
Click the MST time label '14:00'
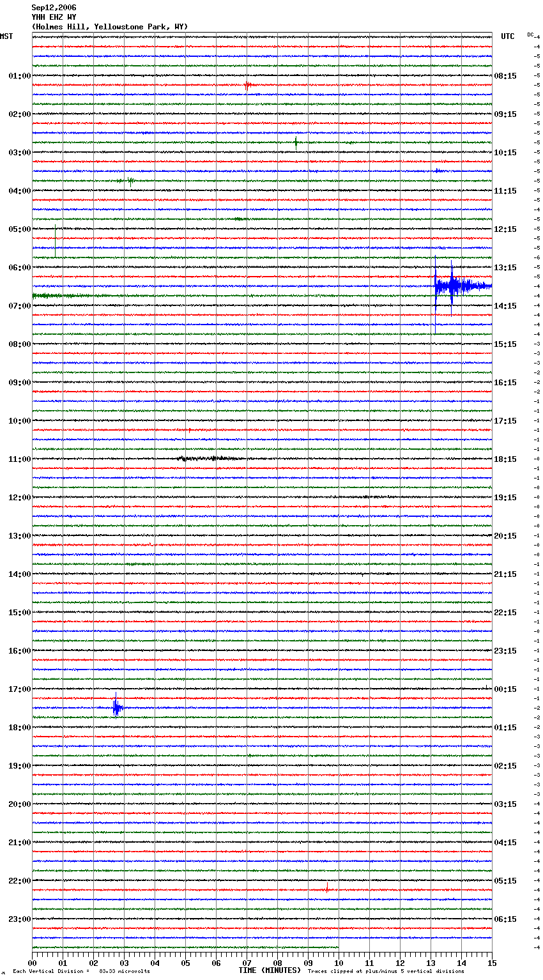tap(20, 574)
